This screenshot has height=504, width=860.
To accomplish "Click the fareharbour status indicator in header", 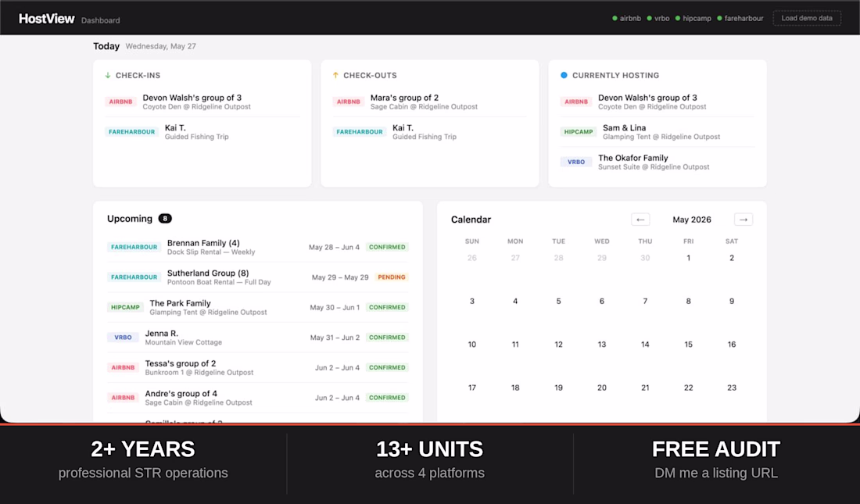I will tap(740, 18).
